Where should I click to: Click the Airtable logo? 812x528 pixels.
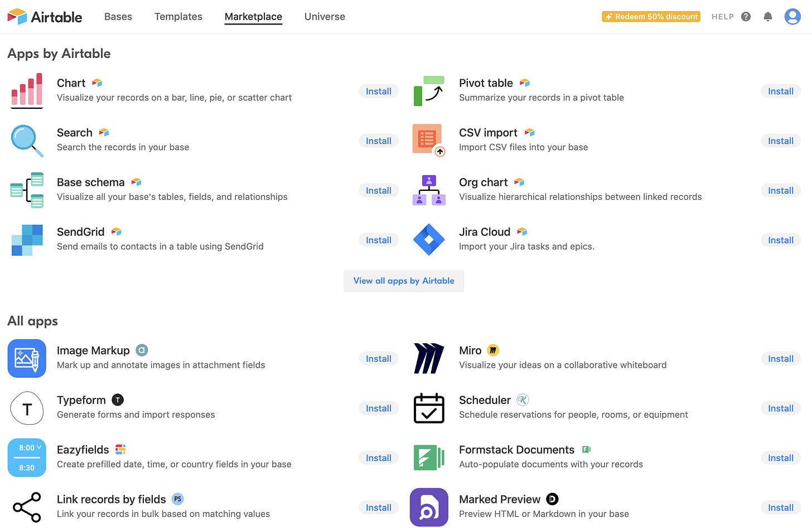tap(45, 17)
